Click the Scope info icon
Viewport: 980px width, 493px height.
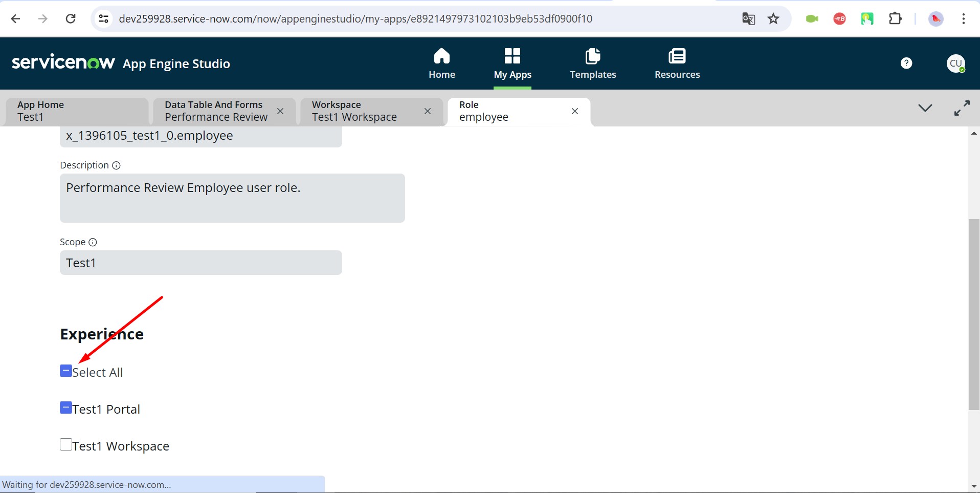pos(93,242)
